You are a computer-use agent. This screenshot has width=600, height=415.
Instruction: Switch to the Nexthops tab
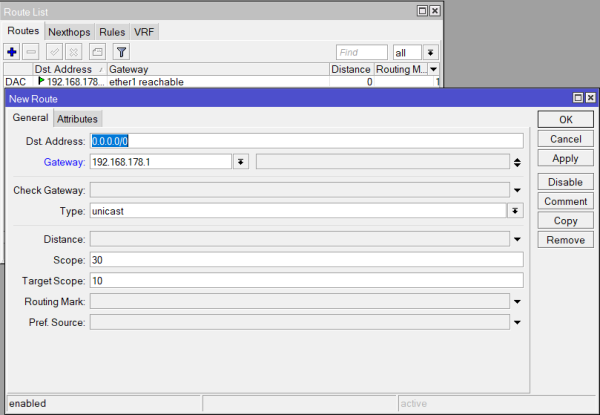70,32
